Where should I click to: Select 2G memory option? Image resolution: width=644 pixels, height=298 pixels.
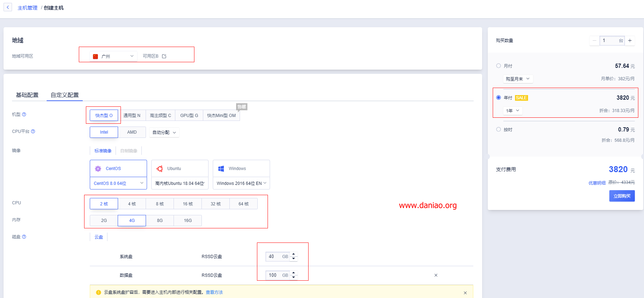[104, 221]
